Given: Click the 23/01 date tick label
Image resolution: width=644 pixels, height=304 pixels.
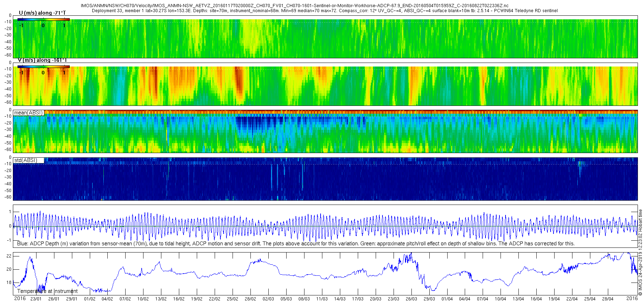Looking at the screenshot, I should pyautogui.click(x=36, y=299).
